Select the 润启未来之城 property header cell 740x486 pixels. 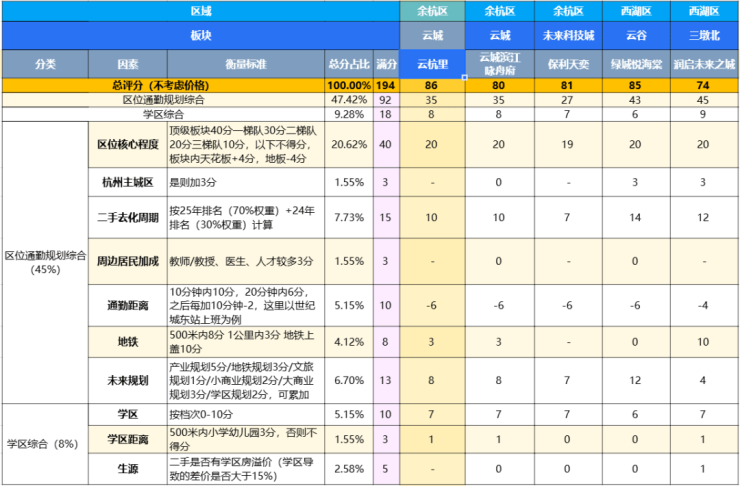[x=705, y=63]
